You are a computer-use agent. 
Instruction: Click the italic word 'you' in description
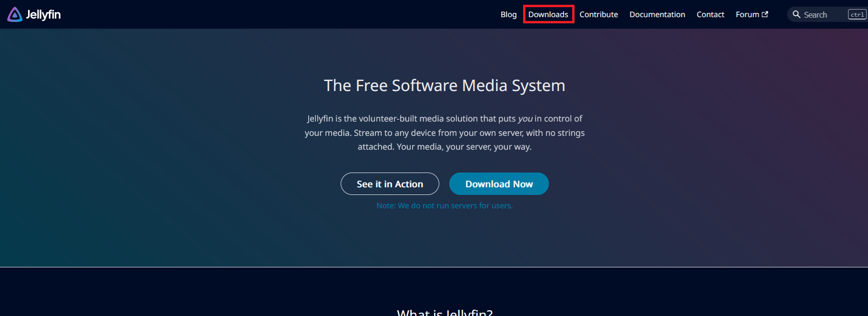point(525,119)
